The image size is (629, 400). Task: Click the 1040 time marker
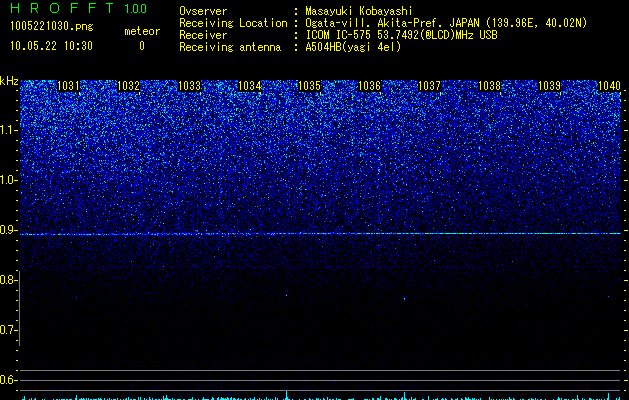[x=609, y=86]
